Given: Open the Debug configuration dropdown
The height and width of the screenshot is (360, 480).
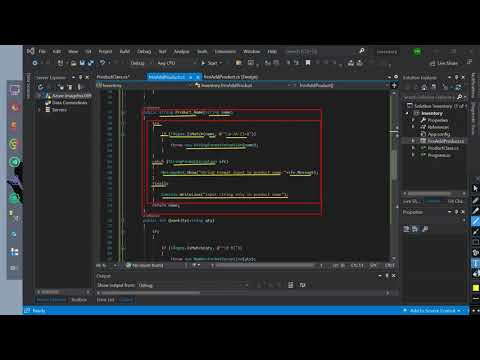Looking at the screenshot, I should point(140,63).
